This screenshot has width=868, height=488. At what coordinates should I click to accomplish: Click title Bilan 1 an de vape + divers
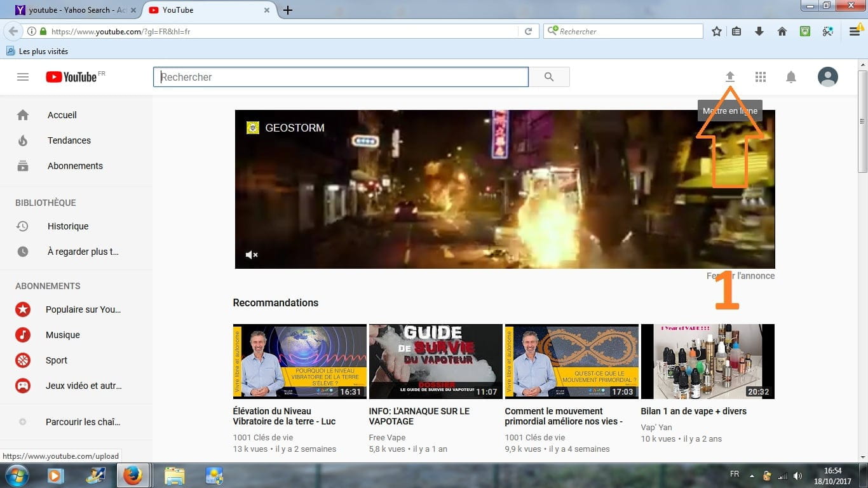(x=694, y=411)
